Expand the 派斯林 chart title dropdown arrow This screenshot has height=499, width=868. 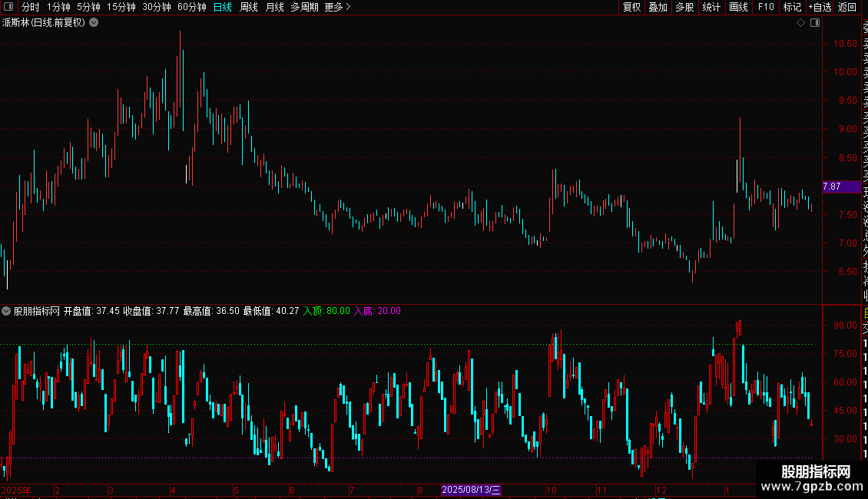94,23
